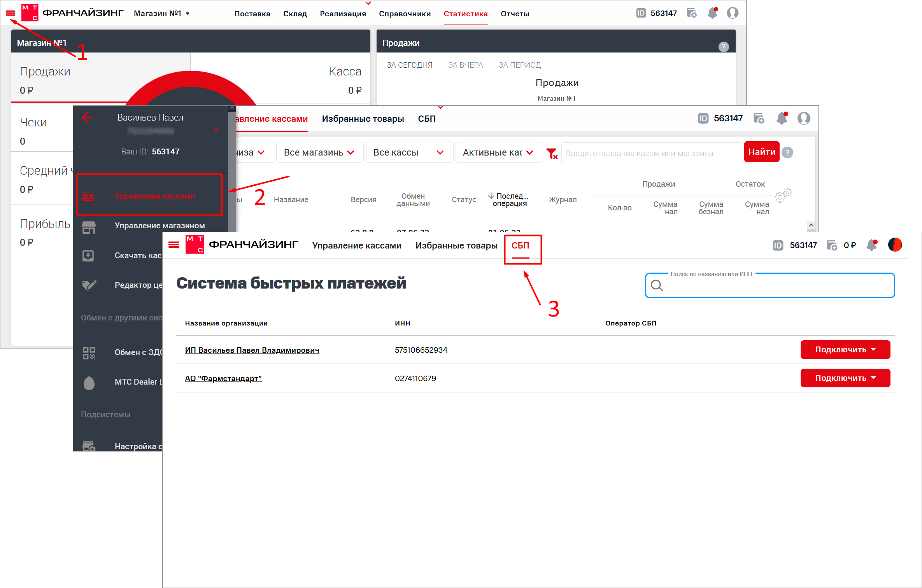The width and height of the screenshot is (922, 588).
Task: Expand Все кассы dropdown filter
Action: (409, 152)
